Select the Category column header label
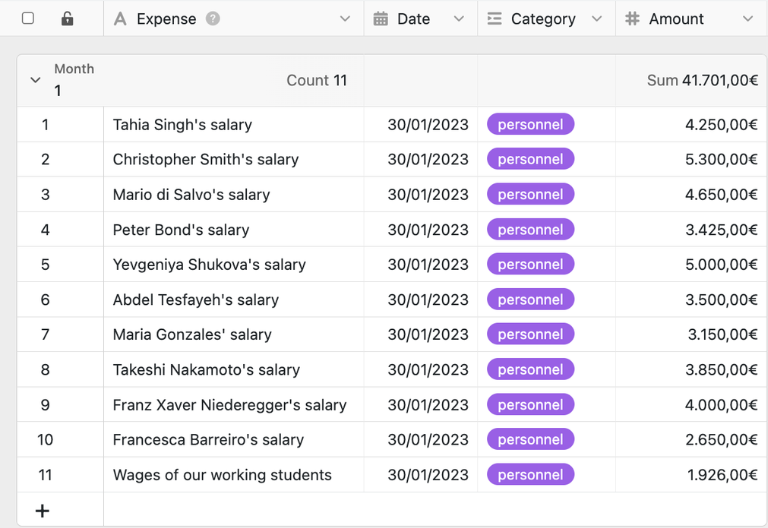The width and height of the screenshot is (768, 528). coord(543,19)
